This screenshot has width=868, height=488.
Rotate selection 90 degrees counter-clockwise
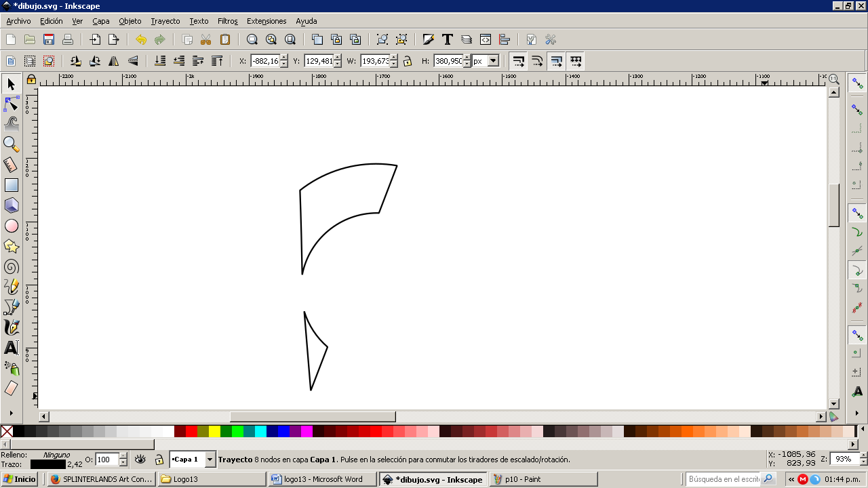pyautogui.click(x=76, y=61)
